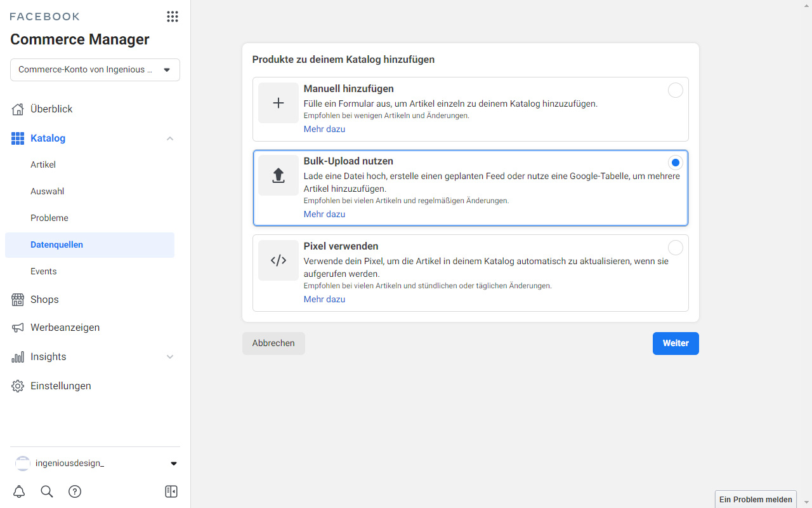Image resolution: width=812 pixels, height=508 pixels.
Task: Click the plus icon for Manuell hinzufügen
Action: coord(278,103)
